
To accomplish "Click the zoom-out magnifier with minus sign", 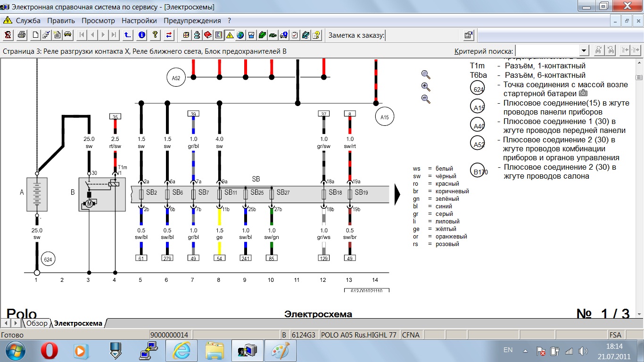I will (x=426, y=99).
